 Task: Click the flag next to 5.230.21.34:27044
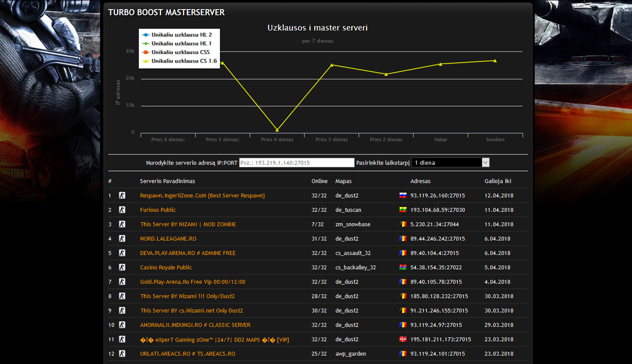click(403, 224)
